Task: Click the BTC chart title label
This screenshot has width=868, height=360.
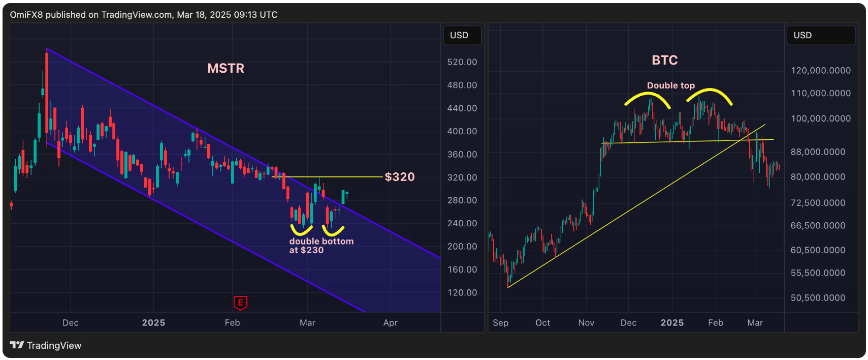Action: pyautogui.click(x=665, y=60)
